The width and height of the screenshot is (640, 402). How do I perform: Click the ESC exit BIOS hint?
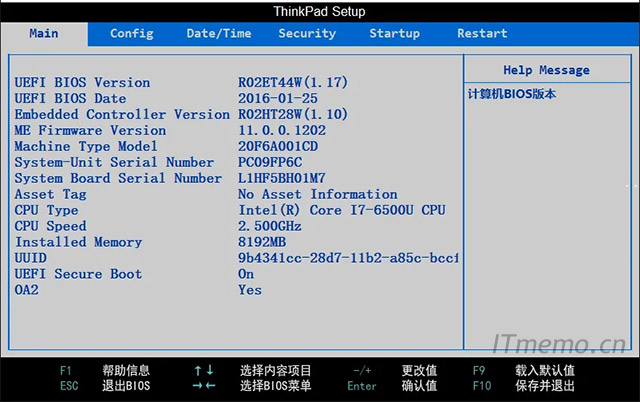(x=68, y=386)
